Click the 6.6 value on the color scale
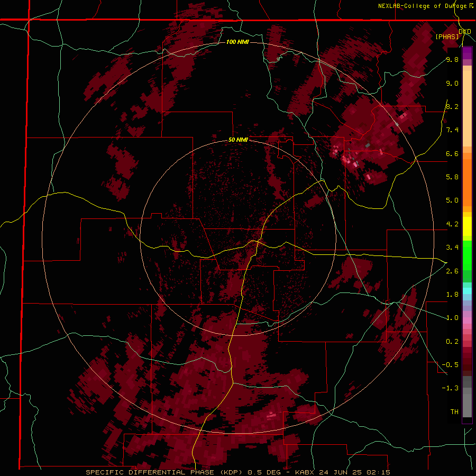The width and height of the screenshot is (476, 476). [x=452, y=153]
